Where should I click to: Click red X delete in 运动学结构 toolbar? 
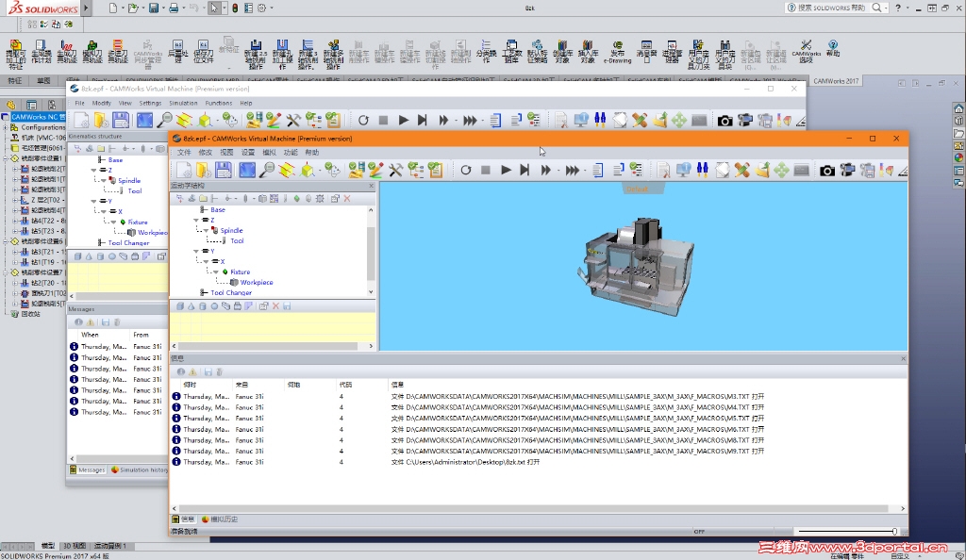pos(347,198)
